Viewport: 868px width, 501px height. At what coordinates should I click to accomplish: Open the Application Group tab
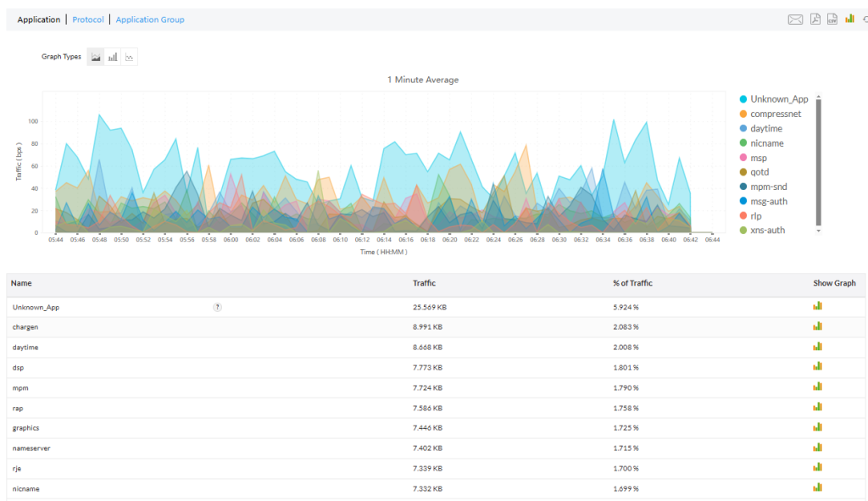pyautogui.click(x=150, y=19)
